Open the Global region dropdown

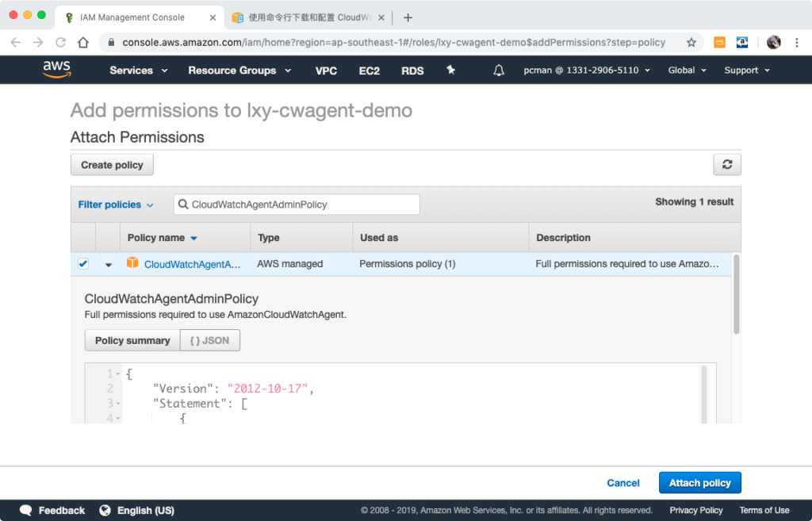tap(688, 71)
